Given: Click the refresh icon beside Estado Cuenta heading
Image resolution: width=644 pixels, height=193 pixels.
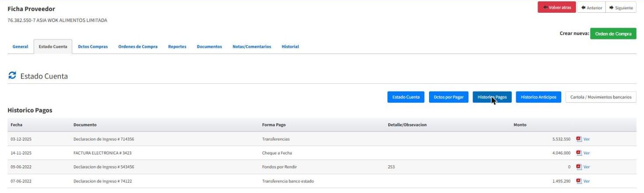Looking at the screenshot, I should 12,76.
